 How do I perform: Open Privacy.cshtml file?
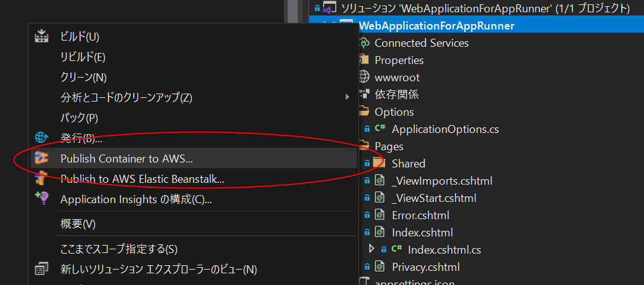click(425, 267)
